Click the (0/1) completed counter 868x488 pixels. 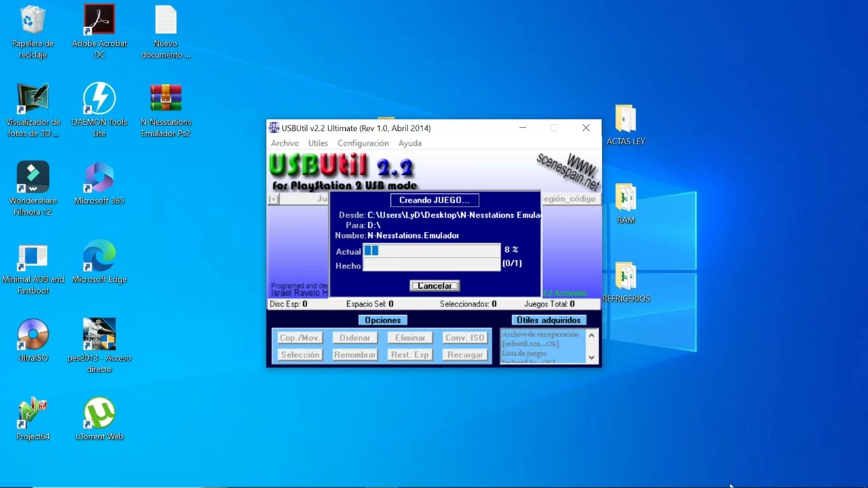click(x=512, y=263)
